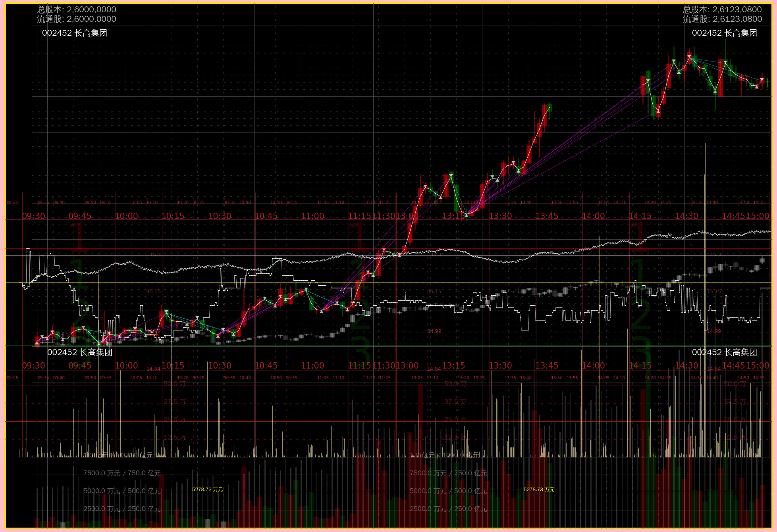Click the 14.99 price label near 13:00
This screenshot has width=777, height=532.
point(434,331)
